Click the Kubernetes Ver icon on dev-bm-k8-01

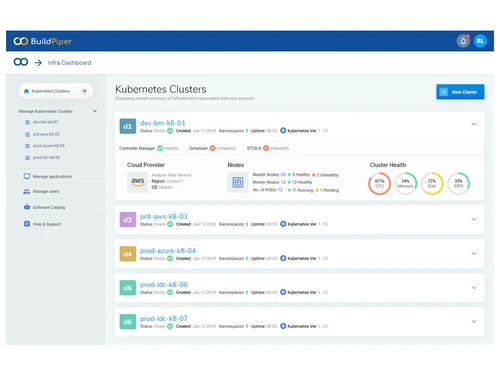point(283,130)
